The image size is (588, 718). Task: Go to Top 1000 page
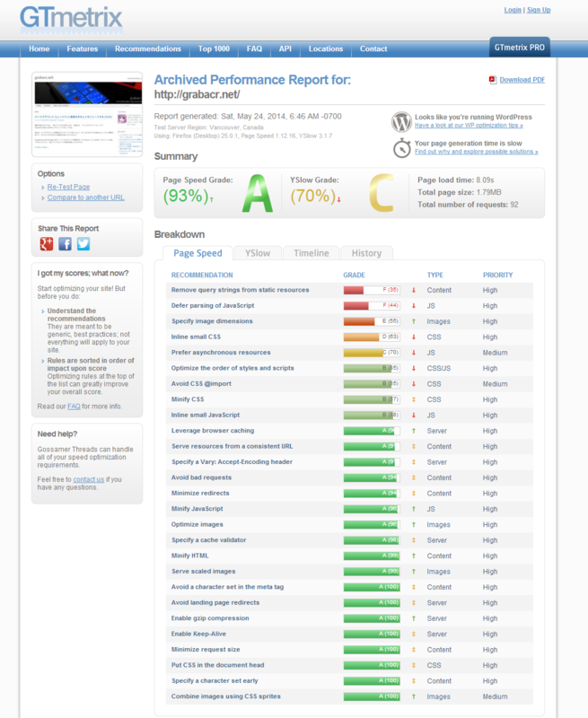coord(214,49)
